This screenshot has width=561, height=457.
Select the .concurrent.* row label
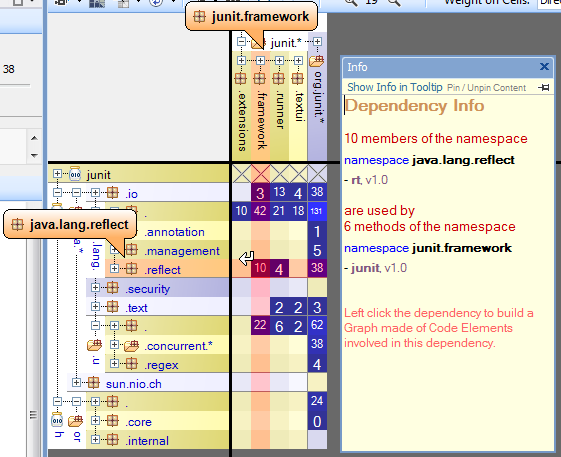pyautogui.click(x=178, y=346)
